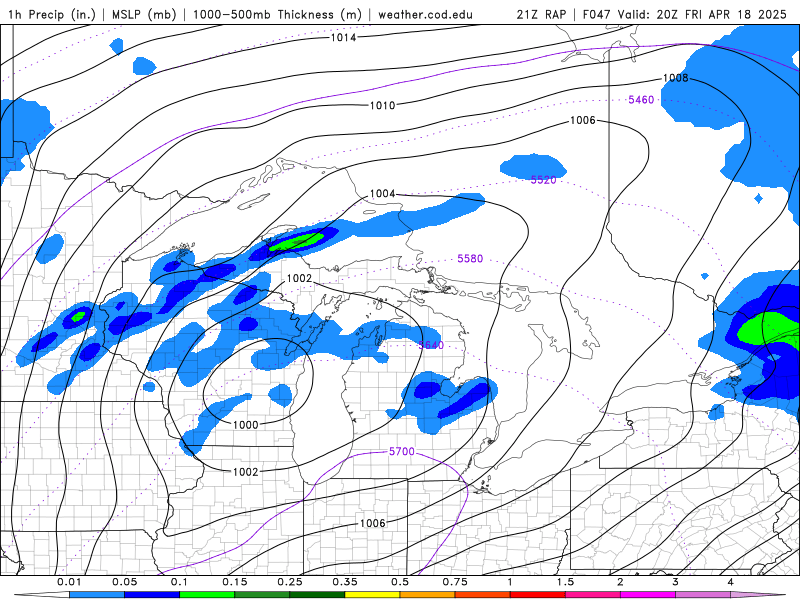Select the 1002 isobar label beneath the 1000 label
This screenshot has width=800, height=600.
click(245, 472)
